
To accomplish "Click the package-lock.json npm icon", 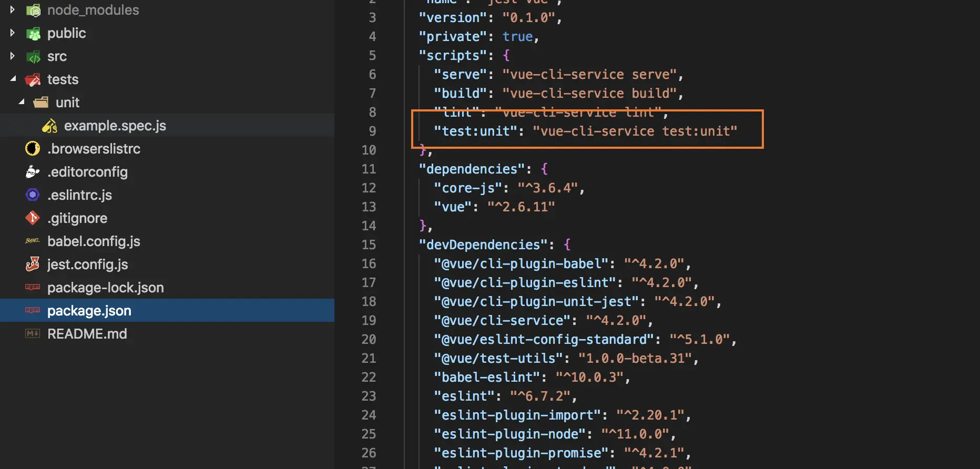I will pyautogui.click(x=33, y=287).
